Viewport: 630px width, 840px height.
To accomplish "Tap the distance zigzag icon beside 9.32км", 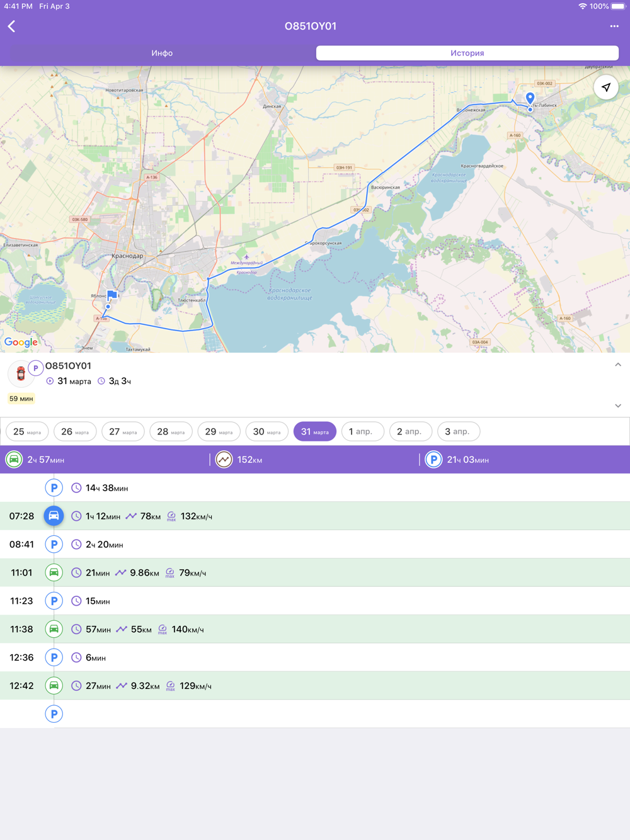I will pyautogui.click(x=122, y=686).
